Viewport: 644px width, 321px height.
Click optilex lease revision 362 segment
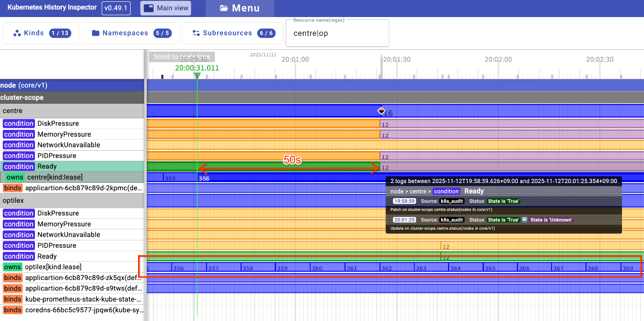point(397,268)
